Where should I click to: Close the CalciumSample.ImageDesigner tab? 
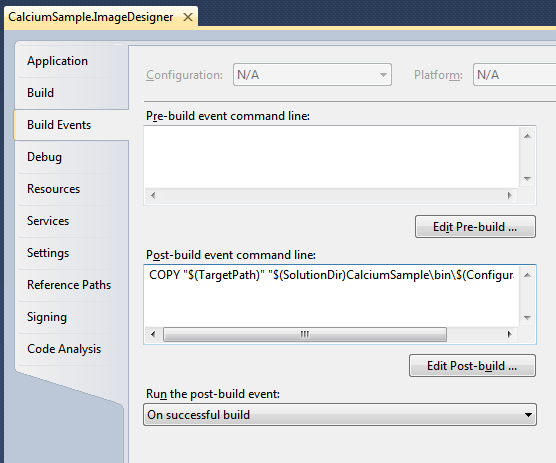click(x=188, y=17)
